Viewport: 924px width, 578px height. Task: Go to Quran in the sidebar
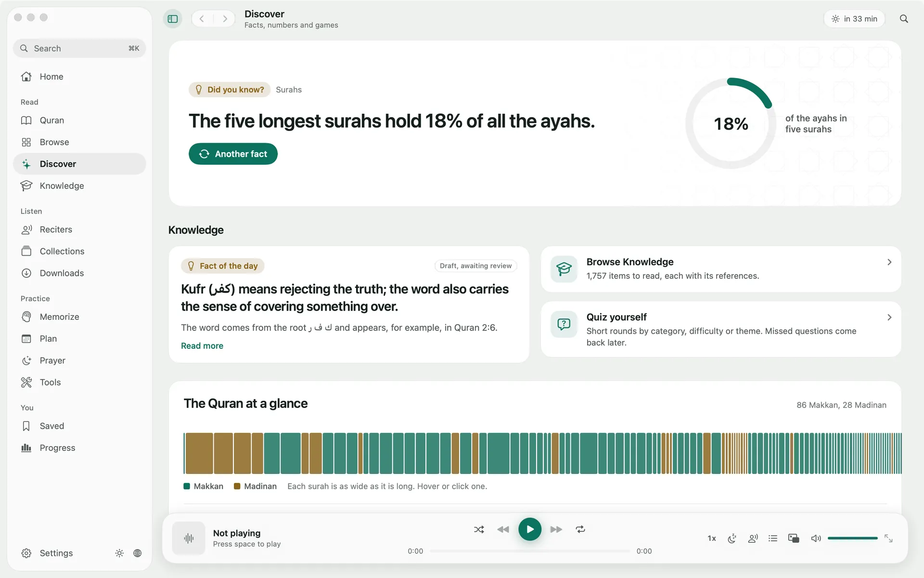(x=79, y=120)
